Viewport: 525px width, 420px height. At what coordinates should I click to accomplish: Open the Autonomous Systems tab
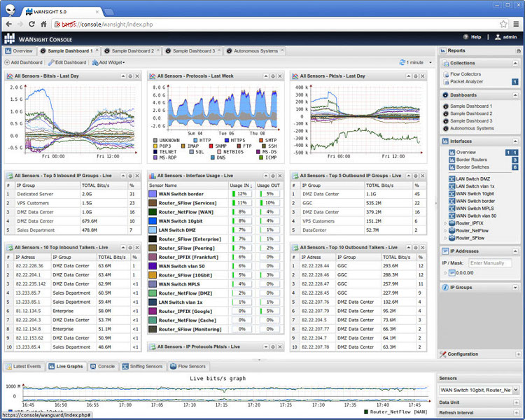255,51
